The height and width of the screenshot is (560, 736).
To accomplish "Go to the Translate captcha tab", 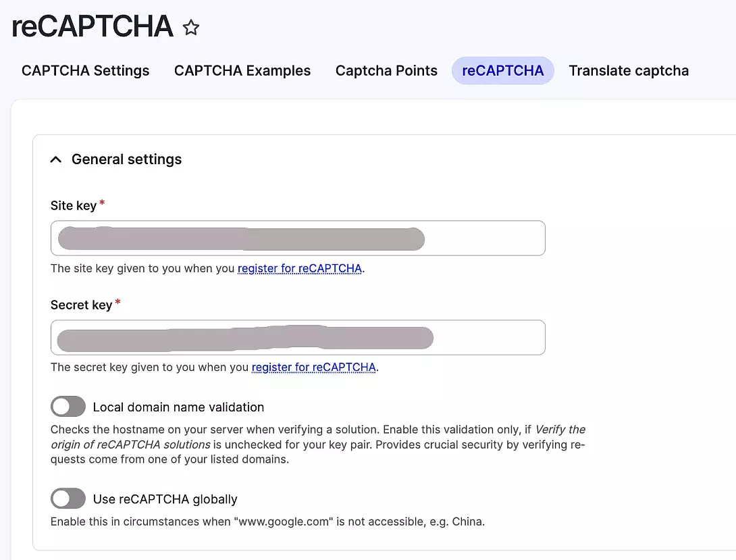I will click(x=629, y=70).
